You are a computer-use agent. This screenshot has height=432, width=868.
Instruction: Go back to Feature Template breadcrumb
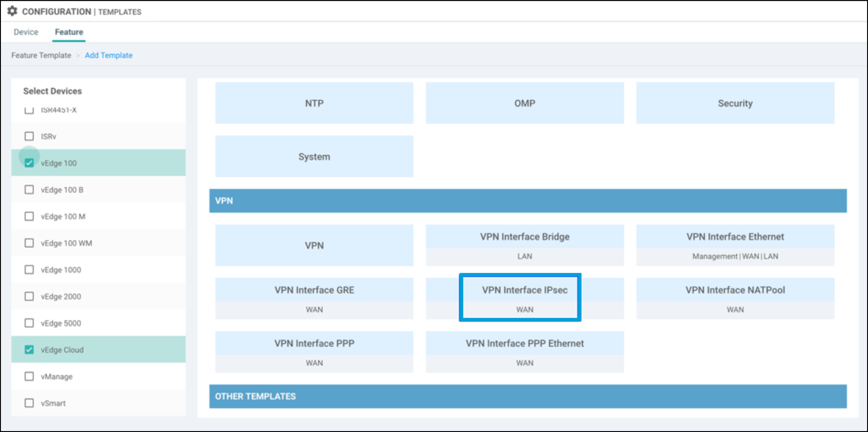[x=41, y=55]
